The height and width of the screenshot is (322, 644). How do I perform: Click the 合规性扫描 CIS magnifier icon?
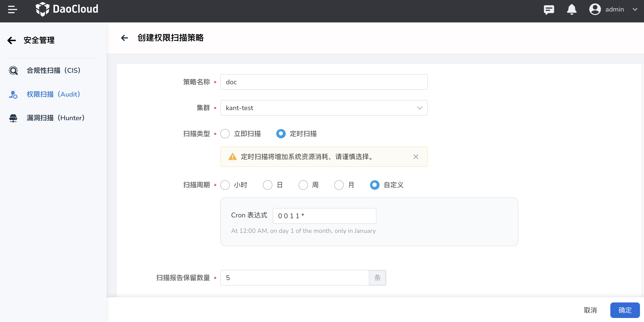coord(13,70)
